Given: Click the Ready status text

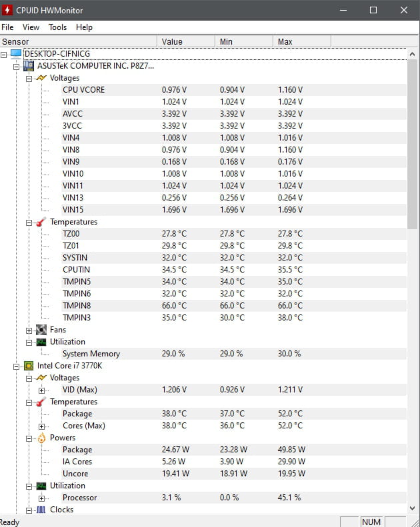Looking at the screenshot, I should [9, 522].
